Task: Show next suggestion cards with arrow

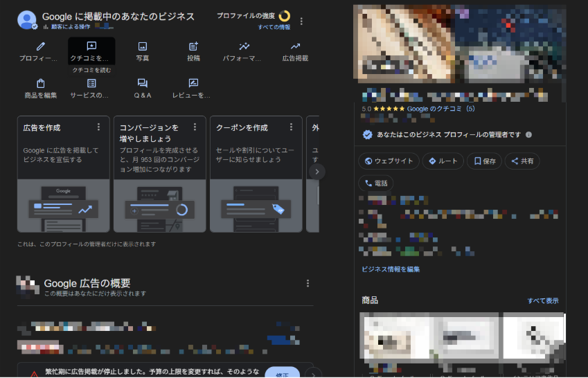Action: pyautogui.click(x=317, y=172)
